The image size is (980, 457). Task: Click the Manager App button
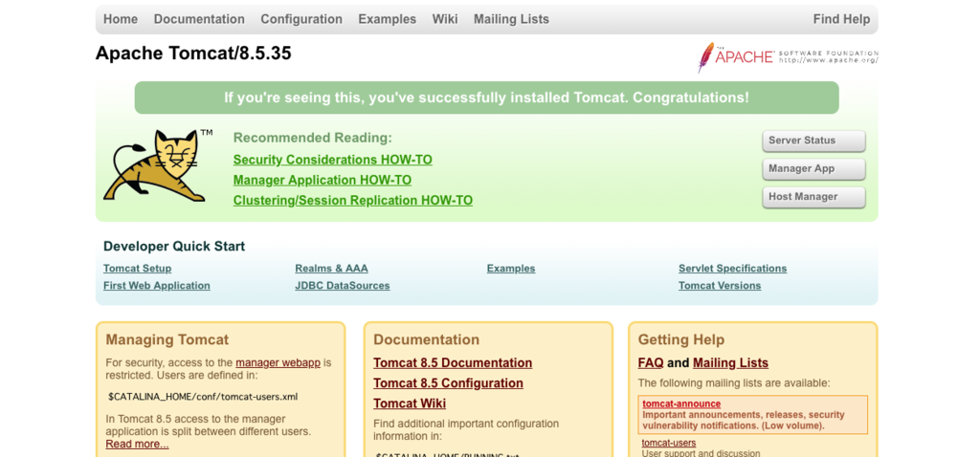coord(813,168)
